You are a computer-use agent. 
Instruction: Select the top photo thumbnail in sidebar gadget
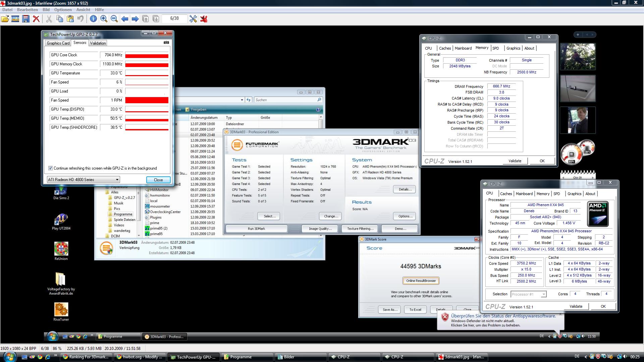tap(578, 56)
